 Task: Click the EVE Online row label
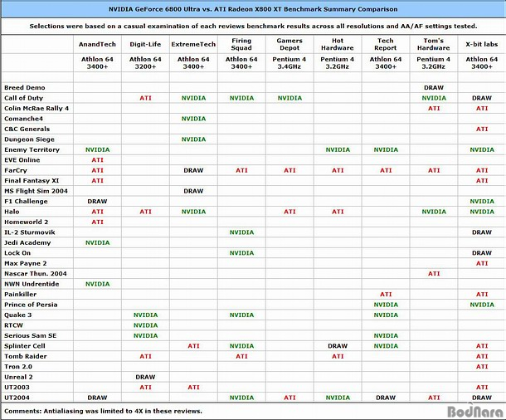22,160
